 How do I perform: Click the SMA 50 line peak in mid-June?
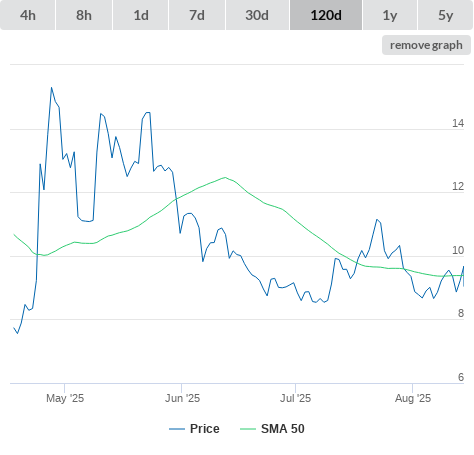(225, 177)
